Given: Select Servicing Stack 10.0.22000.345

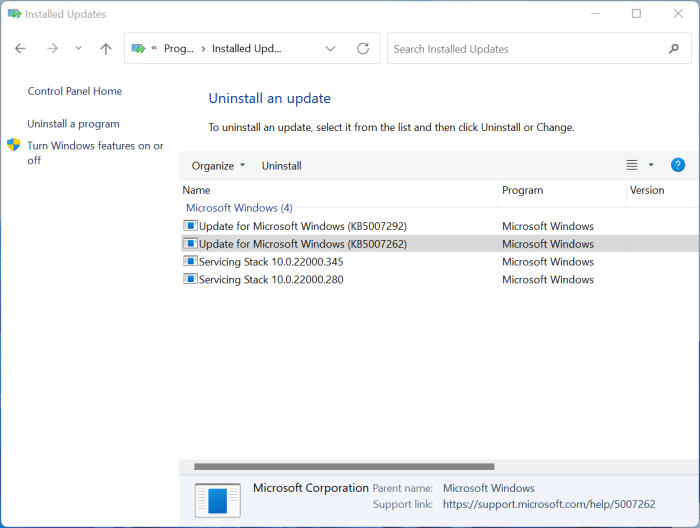Looking at the screenshot, I should pyautogui.click(x=271, y=262).
